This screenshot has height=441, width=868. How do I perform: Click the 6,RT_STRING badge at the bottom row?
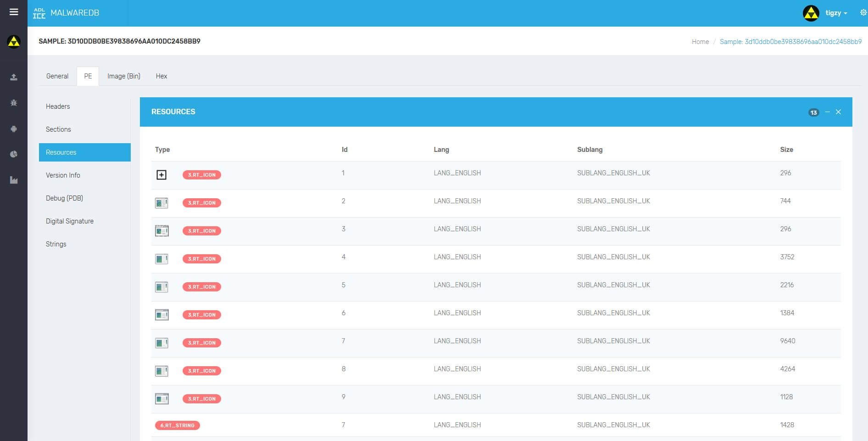177,425
